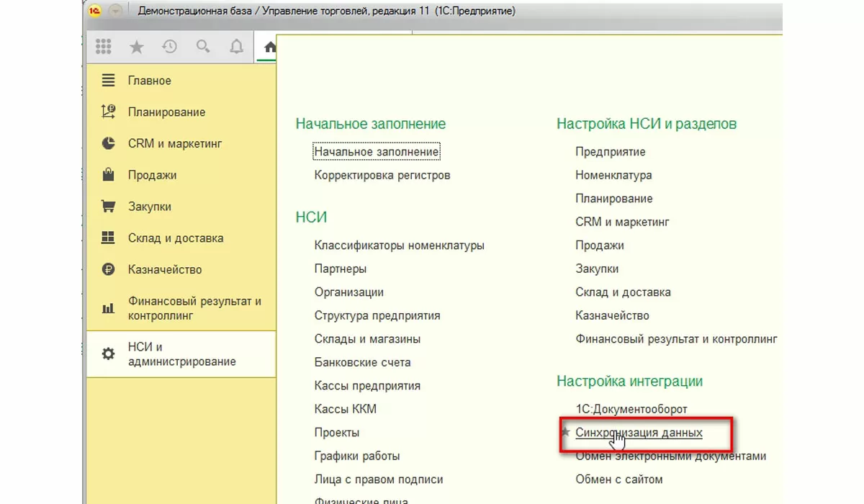Open Планирование link under Настройка НСИ
The width and height of the screenshot is (864, 504).
[614, 199]
